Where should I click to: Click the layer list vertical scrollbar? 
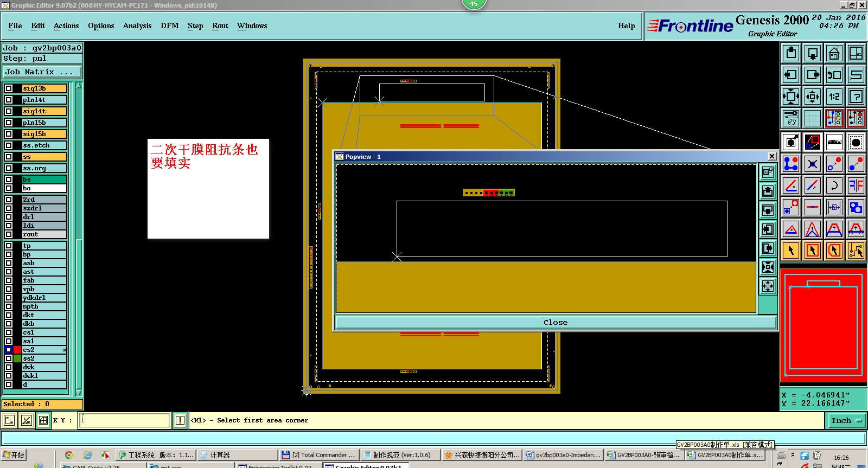pyautogui.click(x=79, y=239)
